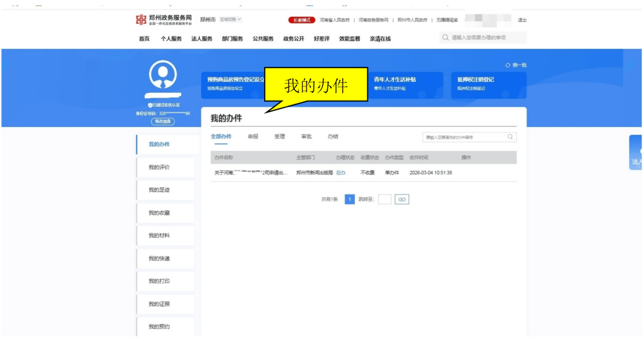Image resolution: width=644 pixels, height=340 pixels.
Task: Open the 个人服务 menu
Action: pos(171,39)
